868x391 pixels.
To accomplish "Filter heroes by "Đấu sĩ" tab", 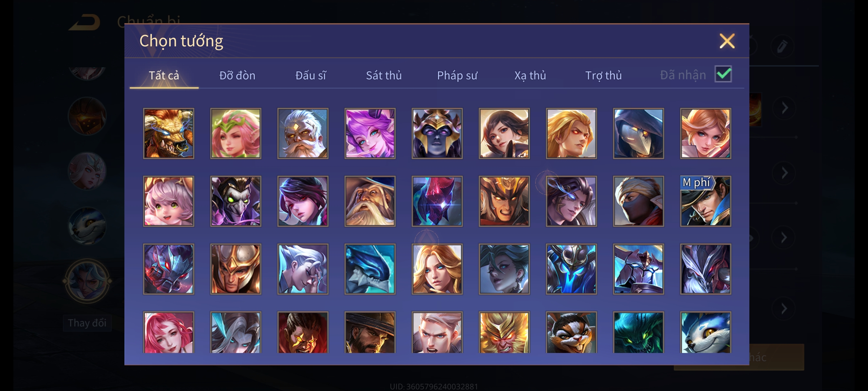I will click(311, 75).
